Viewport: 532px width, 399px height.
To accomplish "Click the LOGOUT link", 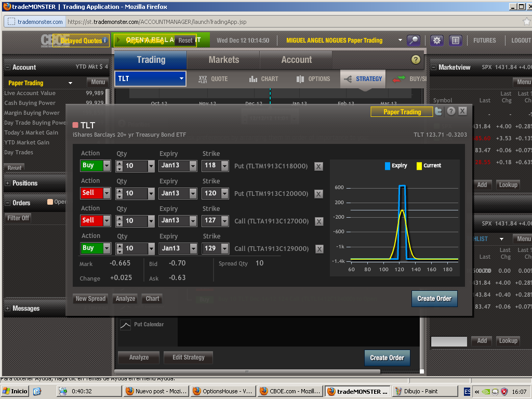I will (x=521, y=41).
